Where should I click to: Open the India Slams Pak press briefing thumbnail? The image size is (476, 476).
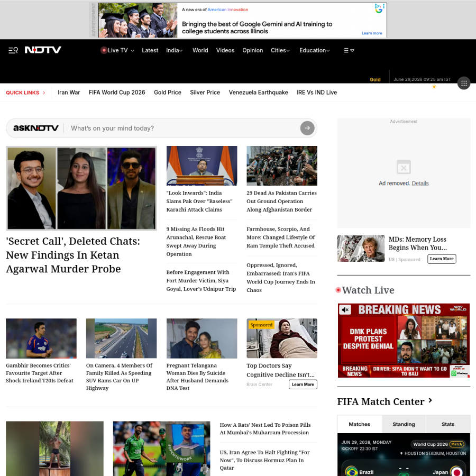(202, 166)
